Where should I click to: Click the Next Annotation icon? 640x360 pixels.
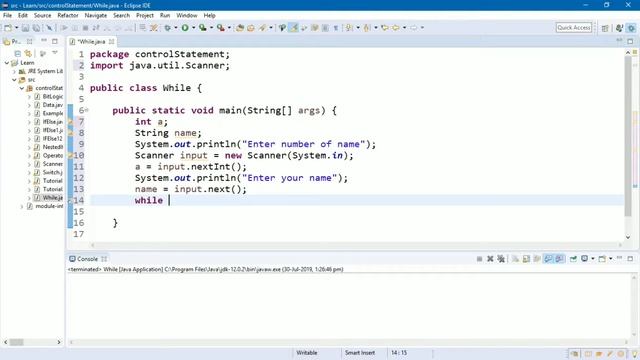click(x=349, y=28)
